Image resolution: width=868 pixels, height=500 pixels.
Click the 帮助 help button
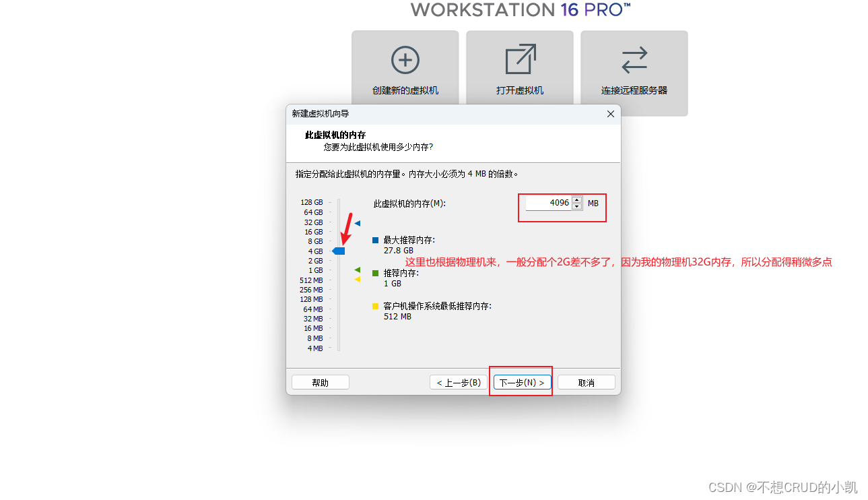[x=321, y=382]
